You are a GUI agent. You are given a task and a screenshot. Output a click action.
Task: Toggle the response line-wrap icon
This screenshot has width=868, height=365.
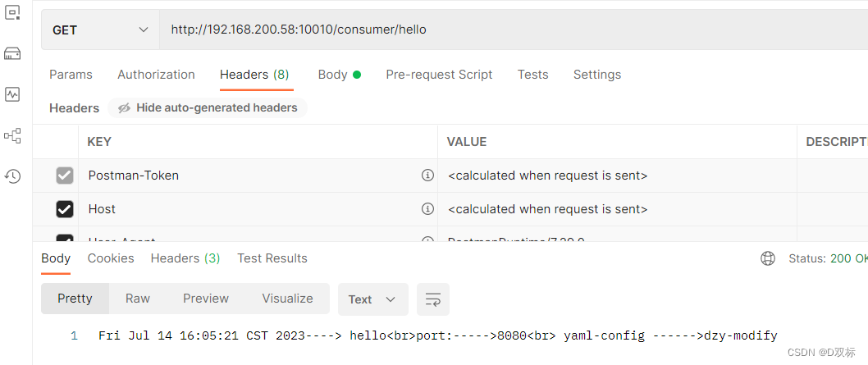[x=433, y=299]
